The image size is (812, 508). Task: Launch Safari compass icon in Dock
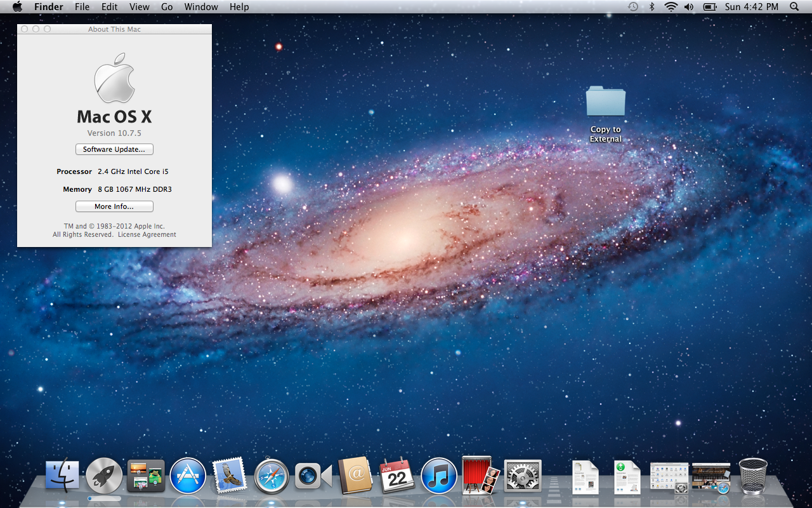pos(272,476)
